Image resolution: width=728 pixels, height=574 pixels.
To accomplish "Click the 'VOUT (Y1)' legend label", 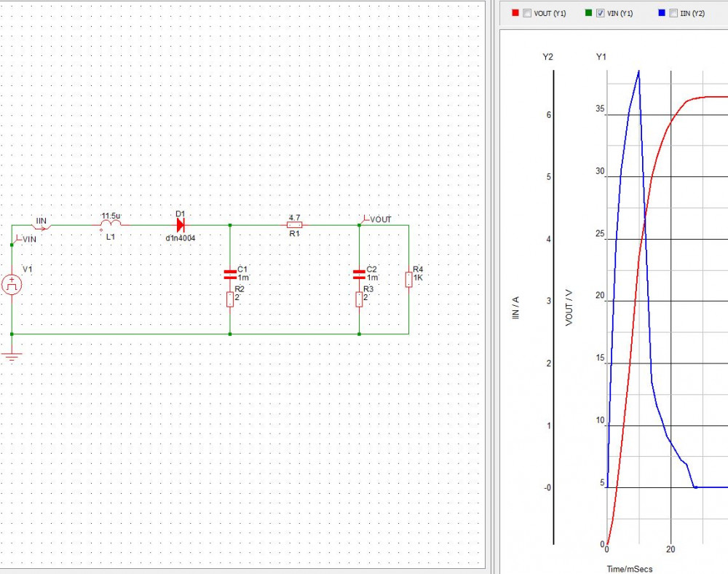I will [550, 13].
